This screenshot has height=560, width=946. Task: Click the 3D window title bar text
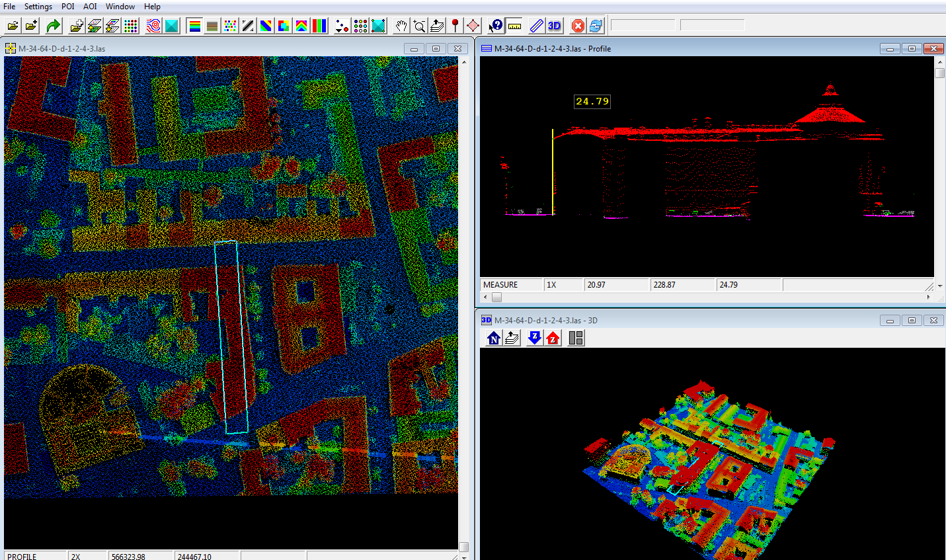546,321
